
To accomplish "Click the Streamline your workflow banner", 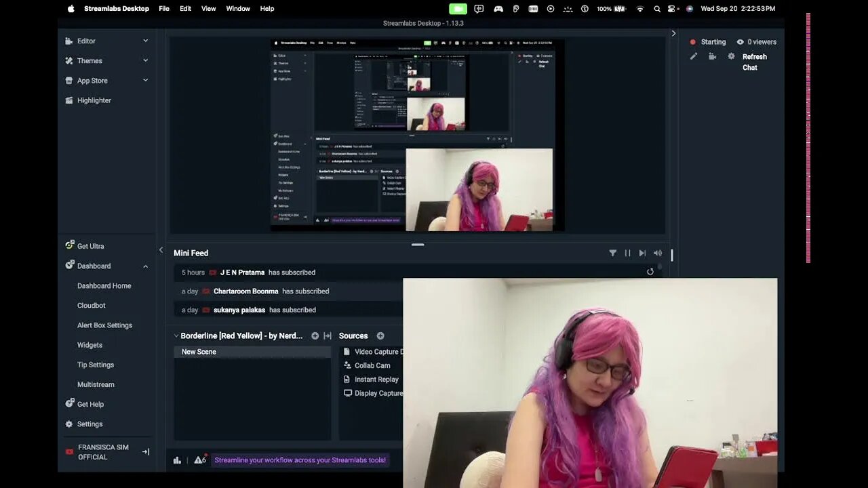I will 300,460.
